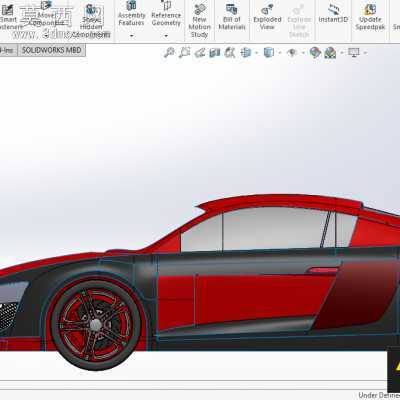This screenshot has height=400, width=400.
Task: Select the car's front wheel rim
Action: pos(96,325)
